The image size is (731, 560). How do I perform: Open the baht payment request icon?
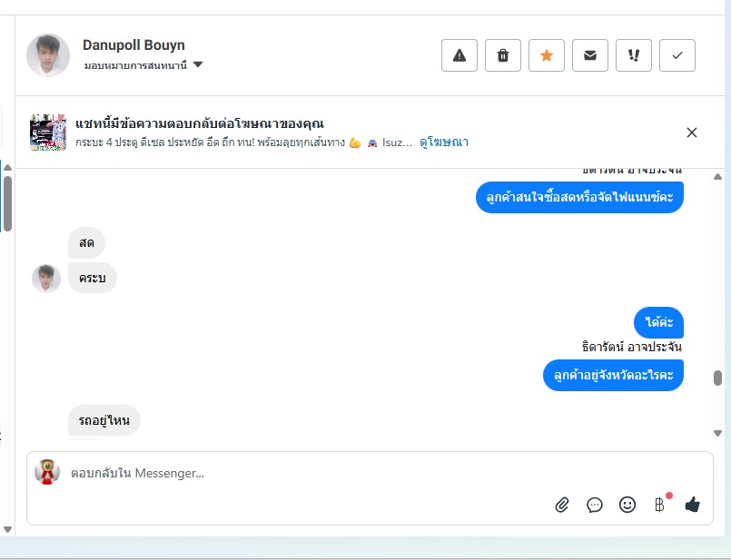[659, 505]
